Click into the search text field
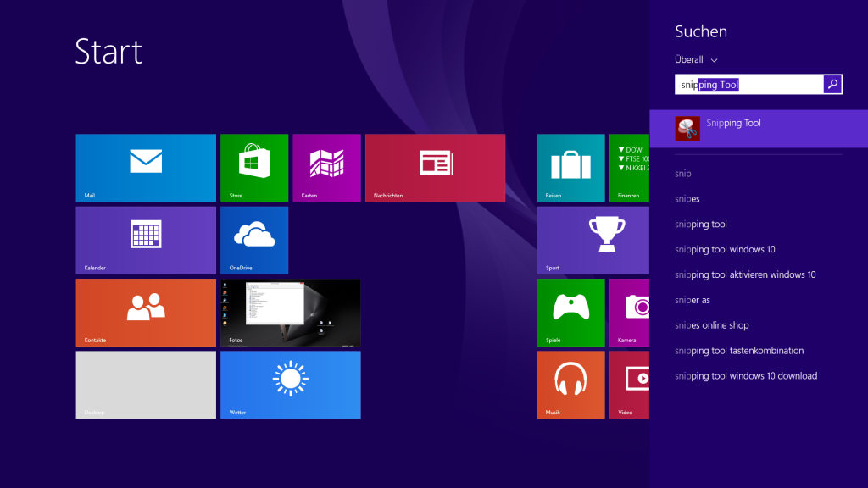This screenshot has height=488, width=868. 749,84
